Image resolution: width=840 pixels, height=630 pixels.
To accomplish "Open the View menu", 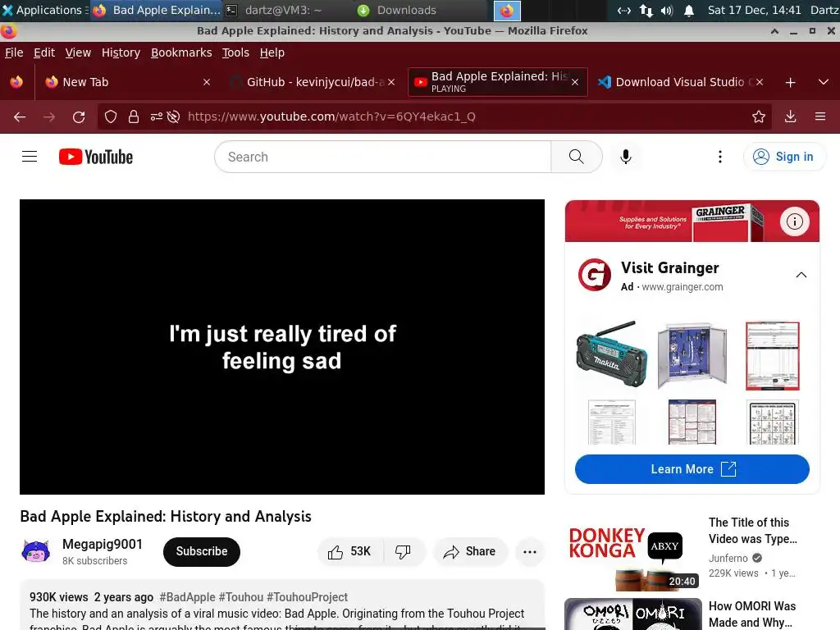I will tap(78, 52).
